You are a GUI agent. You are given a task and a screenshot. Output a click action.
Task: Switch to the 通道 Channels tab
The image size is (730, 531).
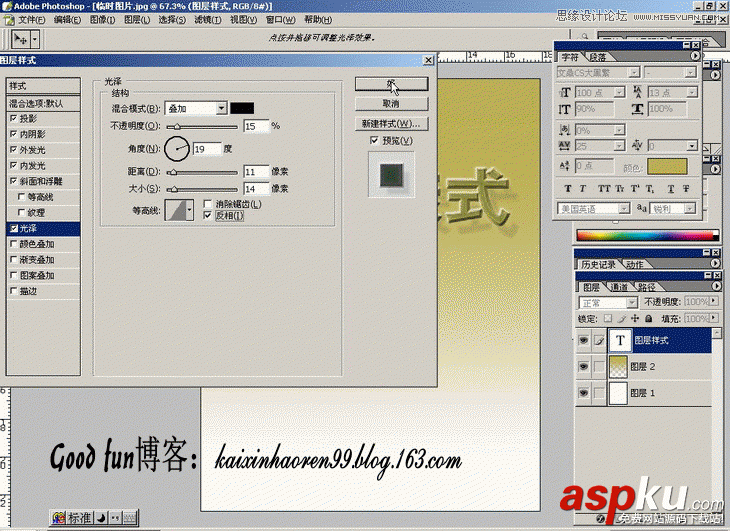(x=619, y=287)
